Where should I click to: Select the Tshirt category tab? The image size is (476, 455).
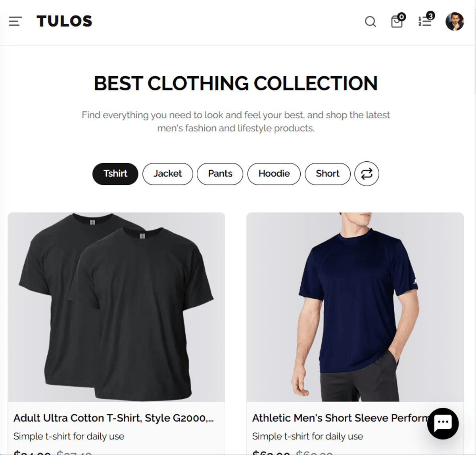point(115,174)
